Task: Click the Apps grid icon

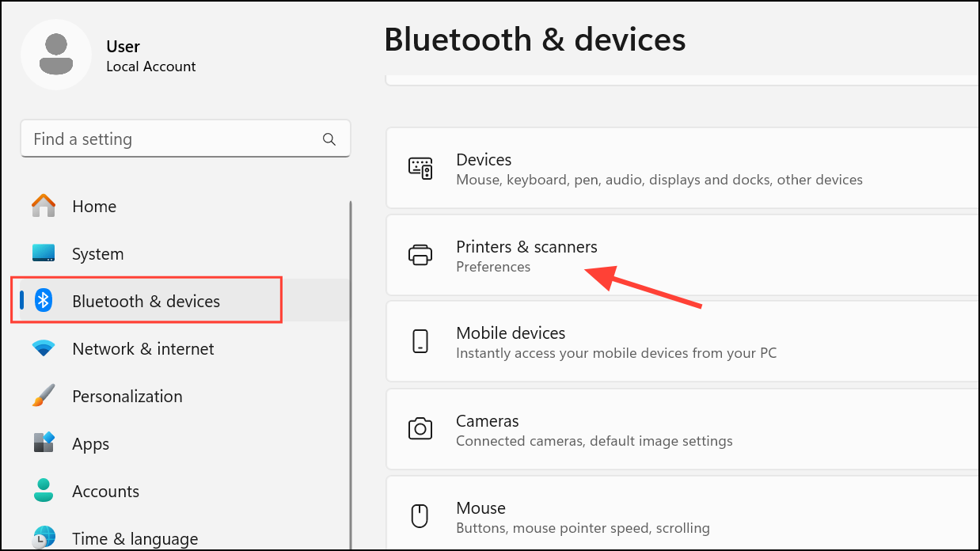Action: (44, 443)
